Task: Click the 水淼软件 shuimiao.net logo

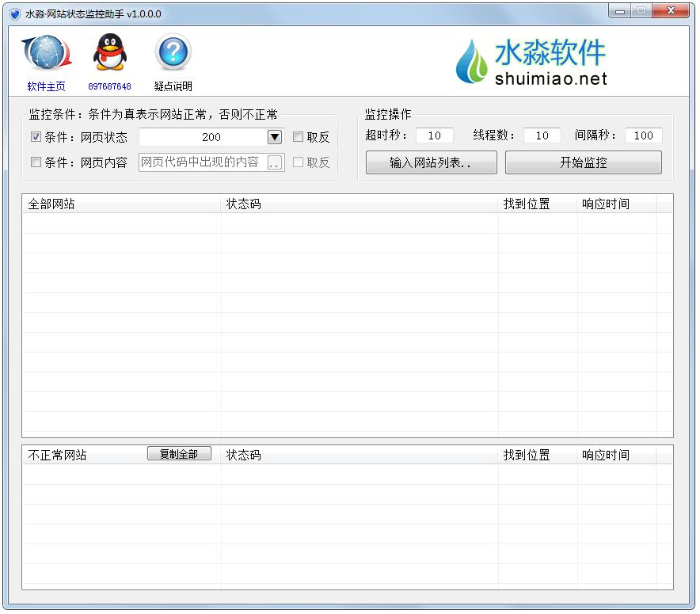Action: click(531, 62)
